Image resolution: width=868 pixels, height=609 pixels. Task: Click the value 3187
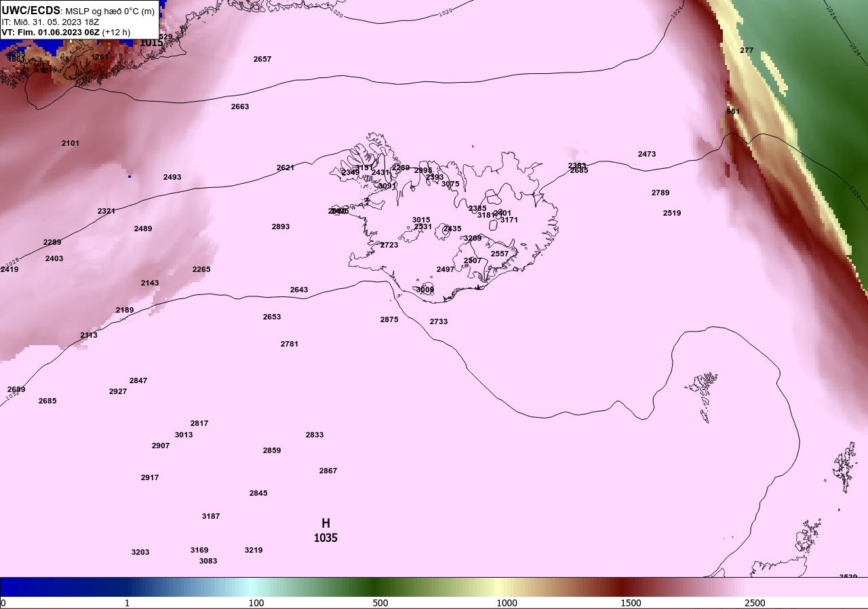click(x=211, y=516)
